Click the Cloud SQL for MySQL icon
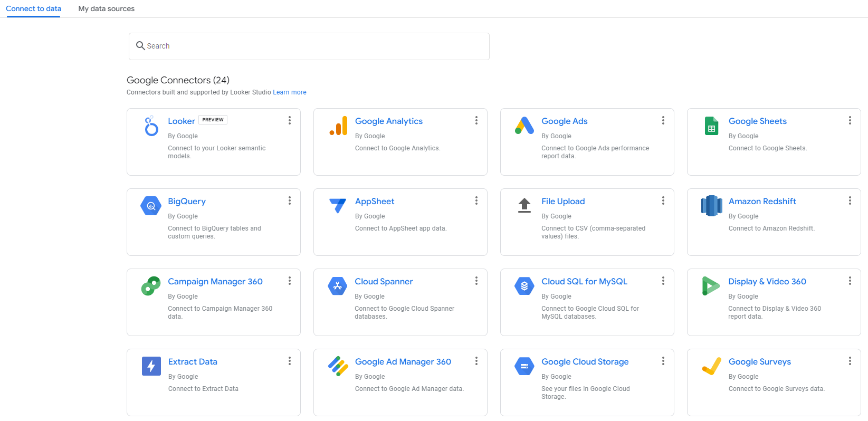 tap(524, 286)
